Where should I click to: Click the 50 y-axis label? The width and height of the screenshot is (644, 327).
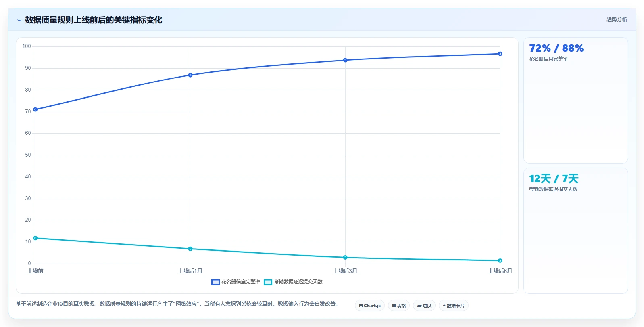point(28,155)
